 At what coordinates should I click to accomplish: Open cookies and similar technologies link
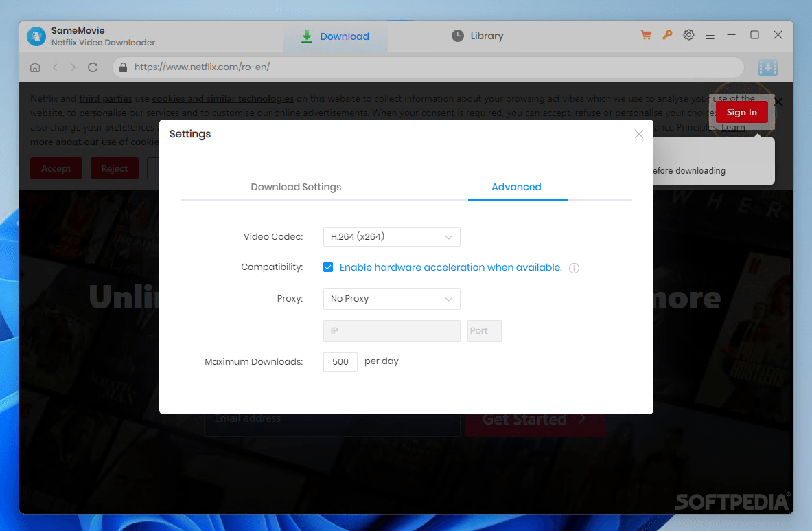click(x=222, y=98)
